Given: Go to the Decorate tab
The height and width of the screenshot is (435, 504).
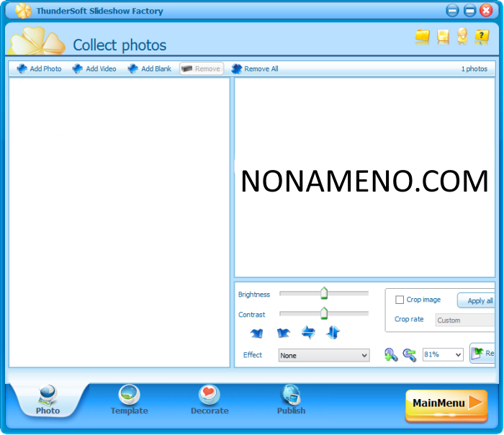Looking at the screenshot, I should (210, 400).
